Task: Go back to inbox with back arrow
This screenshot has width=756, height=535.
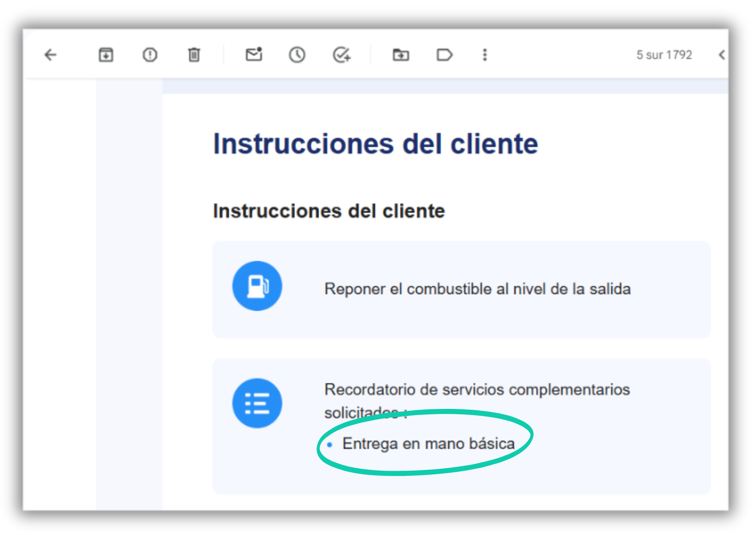Action: pyautogui.click(x=51, y=55)
